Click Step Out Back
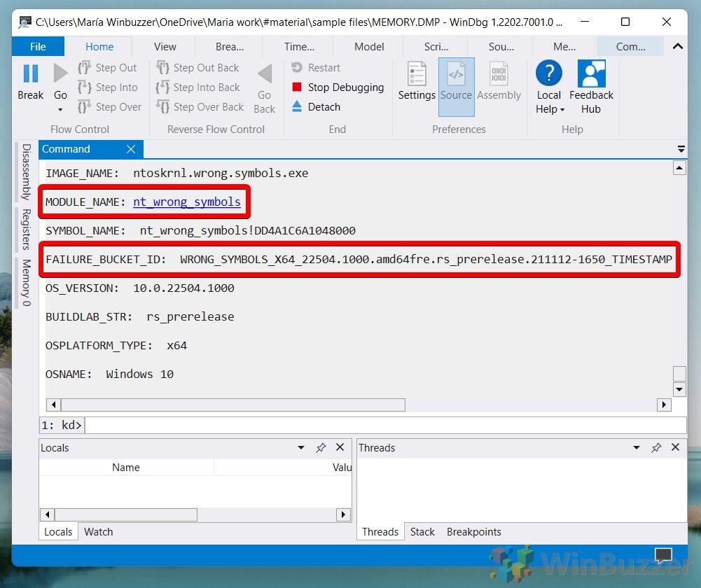 pyautogui.click(x=197, y=68)
